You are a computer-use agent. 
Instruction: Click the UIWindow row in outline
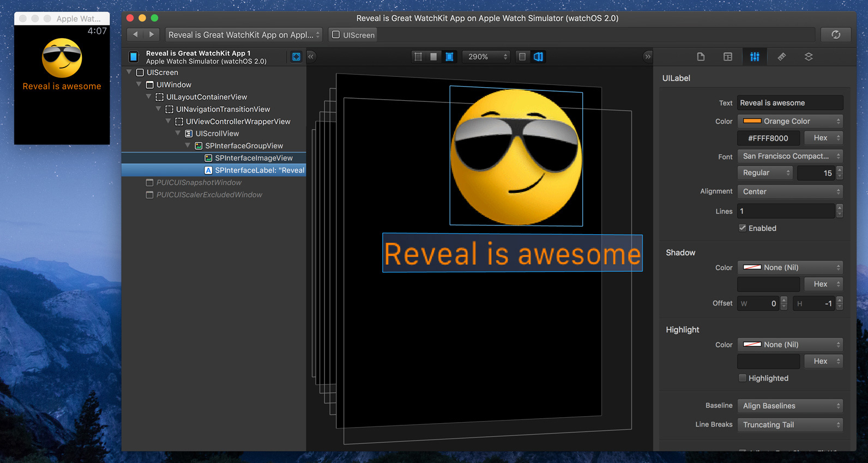tap(214, 84)
